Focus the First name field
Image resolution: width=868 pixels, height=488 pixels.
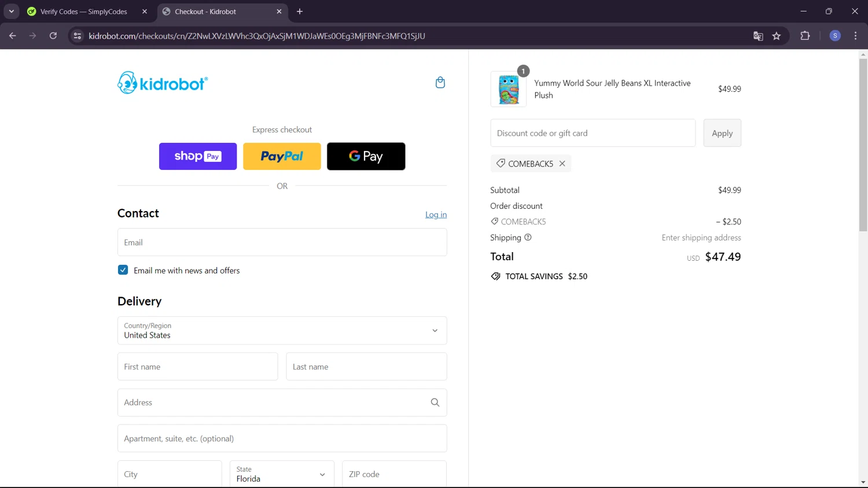[198, 367]
